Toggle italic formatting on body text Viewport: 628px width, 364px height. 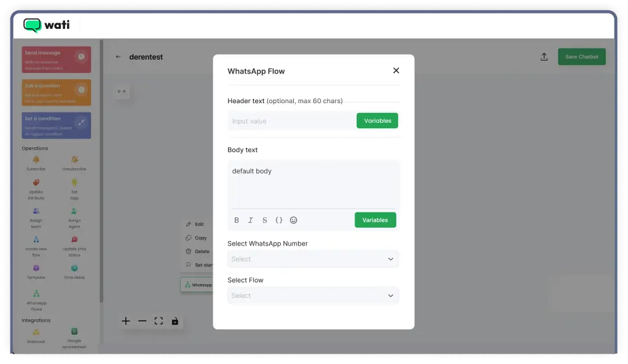click(x=250, y=220)
